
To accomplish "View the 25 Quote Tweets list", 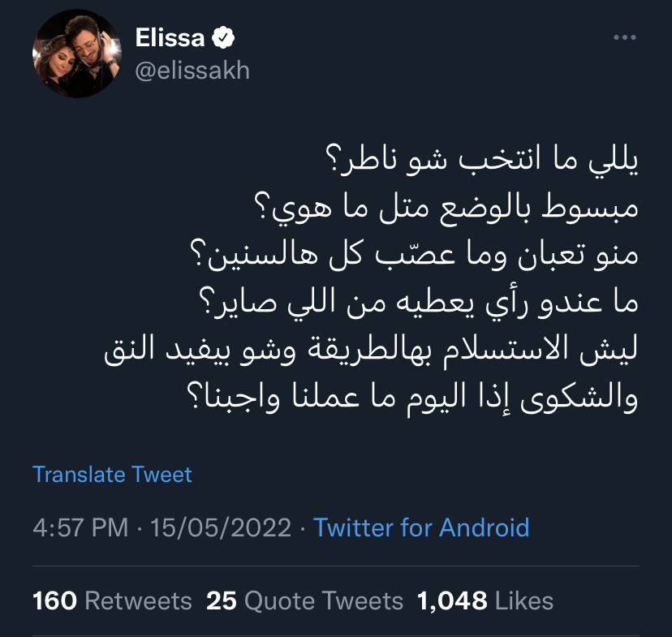I will [x=304, y=600].
